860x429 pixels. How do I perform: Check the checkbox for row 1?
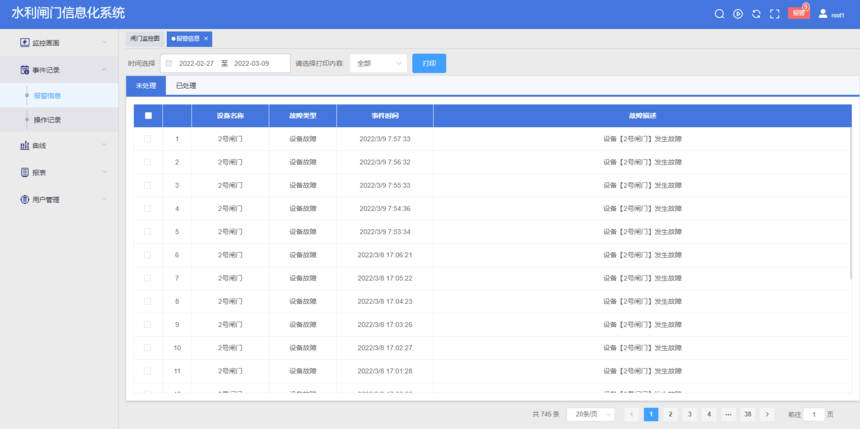pyautogui.click(x=148, y=139)
